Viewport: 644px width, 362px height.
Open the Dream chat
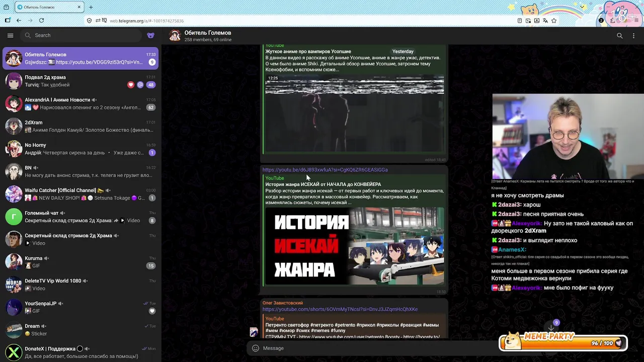[x=80, y=330]
